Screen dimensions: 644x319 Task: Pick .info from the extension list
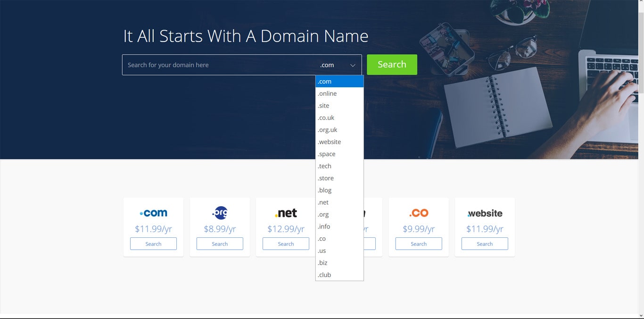(x=339, y=227)
